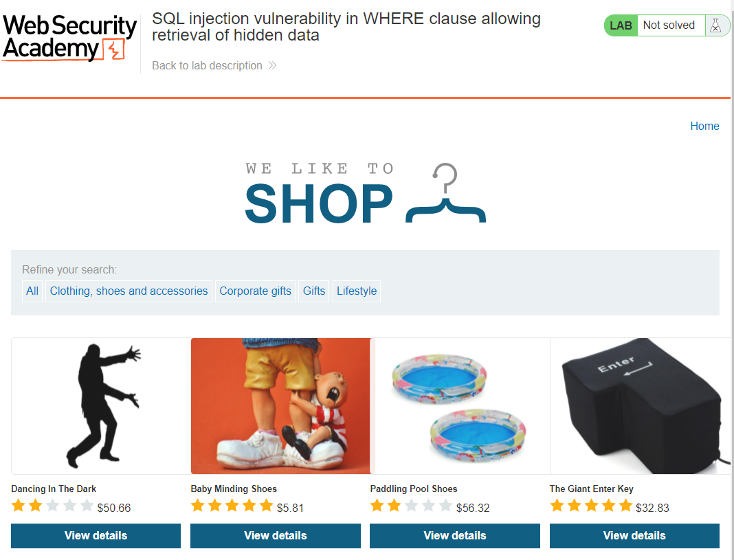Filter by Corporate gifts category
Image resolution: width=734 pixels, height=560 pixels.
255,291
